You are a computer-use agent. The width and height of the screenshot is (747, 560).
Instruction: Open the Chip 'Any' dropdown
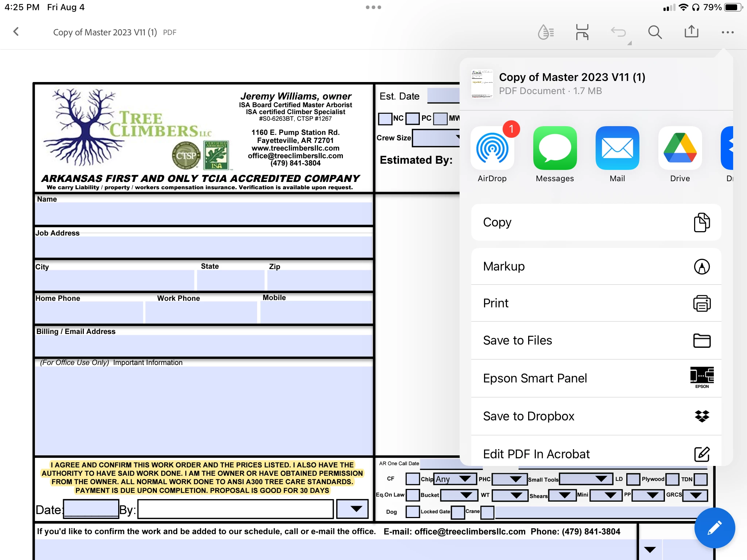(456, 479)
